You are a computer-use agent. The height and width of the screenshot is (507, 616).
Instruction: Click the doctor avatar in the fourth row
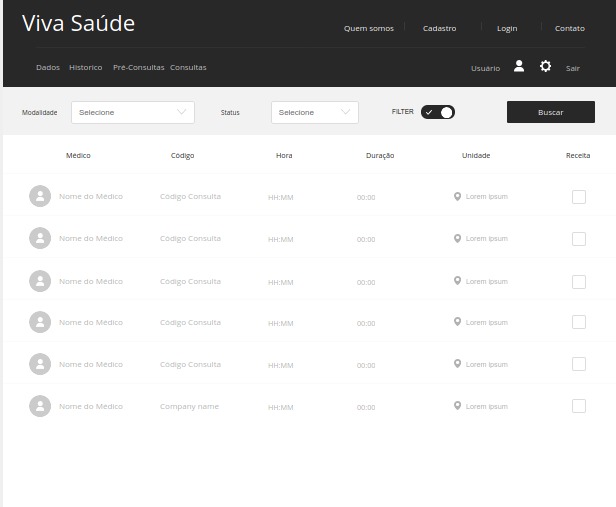[x=40, y=322]
